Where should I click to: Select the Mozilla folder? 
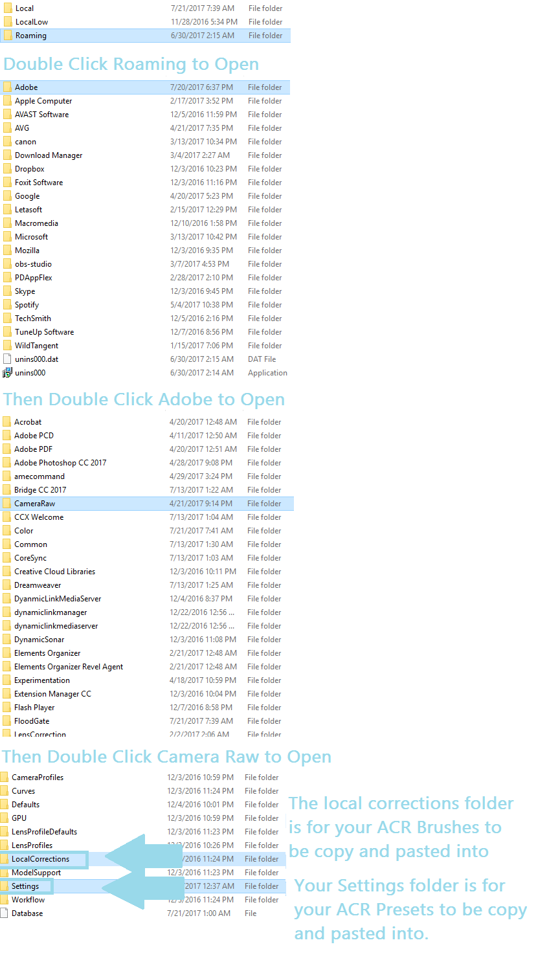click(x=27, y=251)
